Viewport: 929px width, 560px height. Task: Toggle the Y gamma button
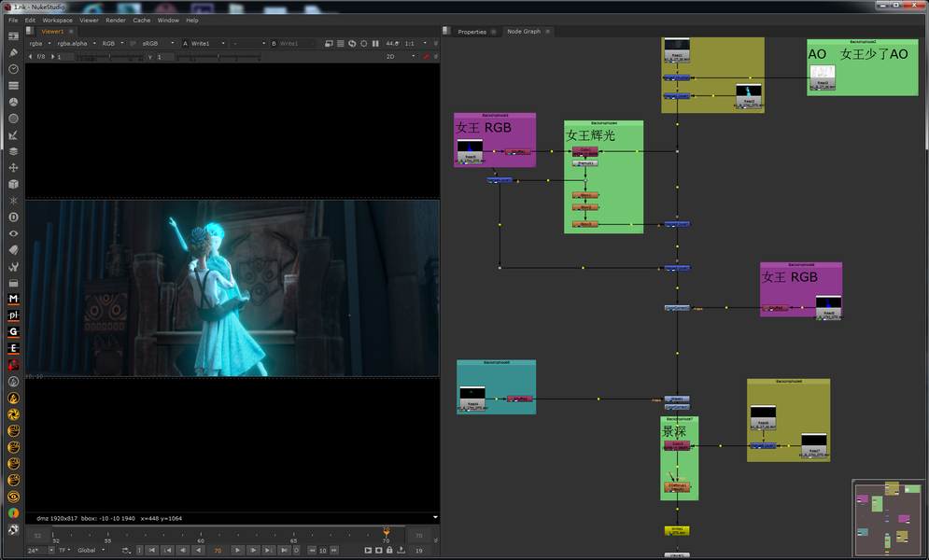point(150,57)
